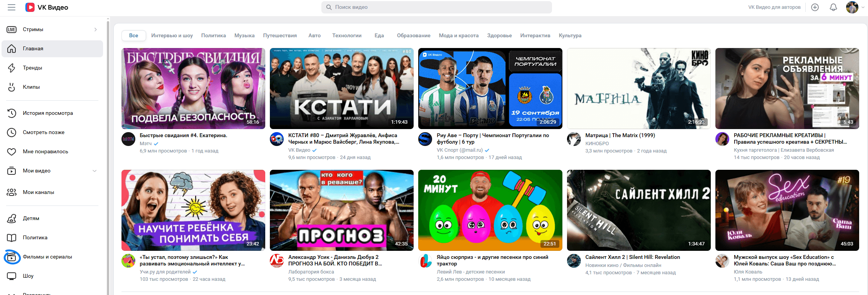This screenshot has height=295, width=868.
Task: Click Левий Лев channel avatar
Action: click(425, 261)
